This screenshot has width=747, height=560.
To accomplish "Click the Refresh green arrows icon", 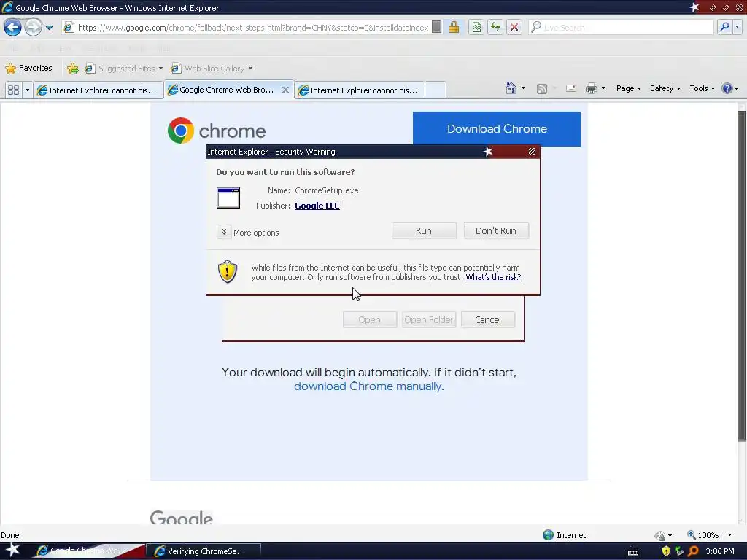I will tap(495, 27).
